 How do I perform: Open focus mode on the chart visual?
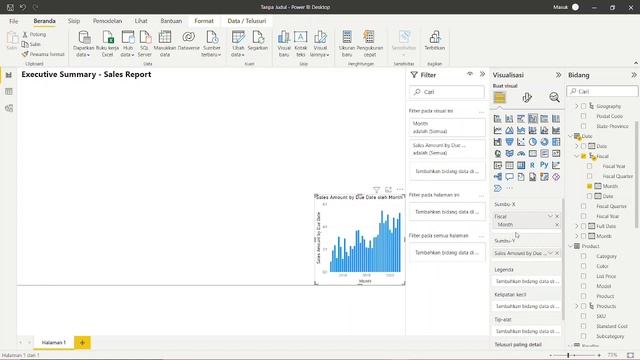[388, 190]
